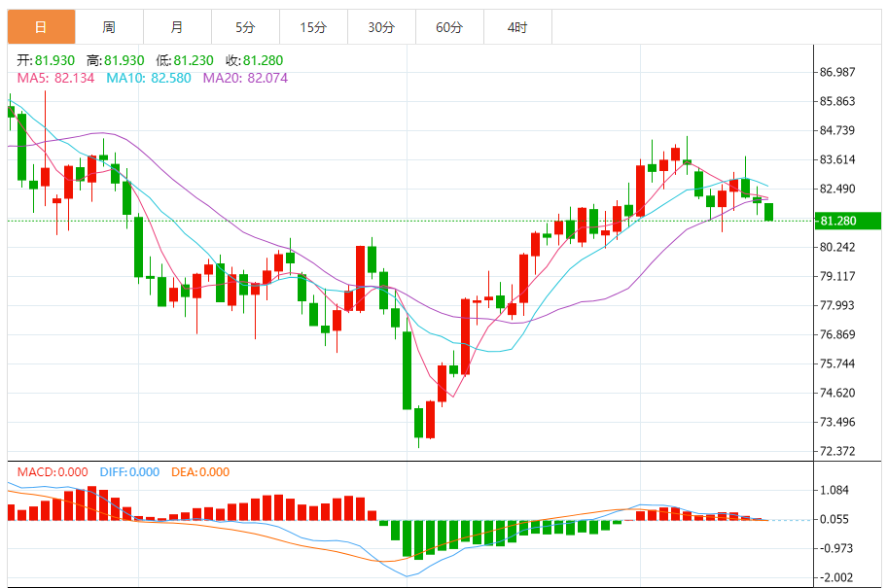This screenshot has width=887, height=588.
Task: Open the 30分 interval tab
Action: [x=381, y=27]
